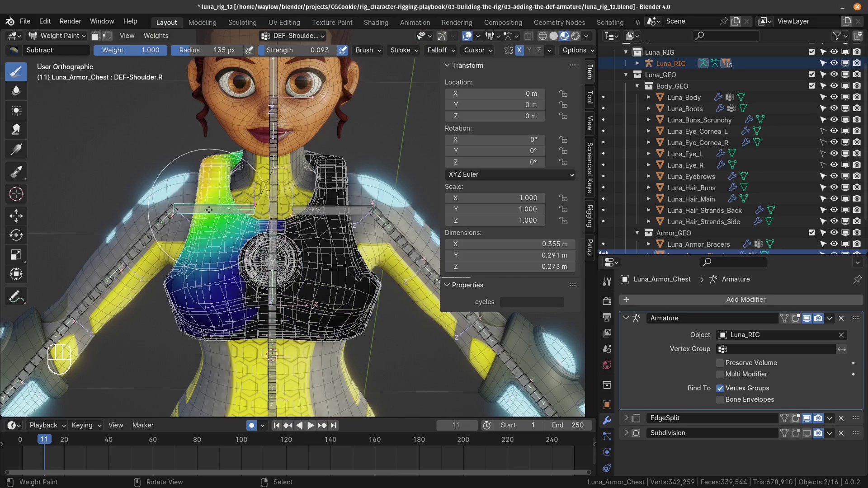The height and width of the screenshot is (488, 868).
Task: Open the Render properties tab icon
Action: (x=607, y=301)
